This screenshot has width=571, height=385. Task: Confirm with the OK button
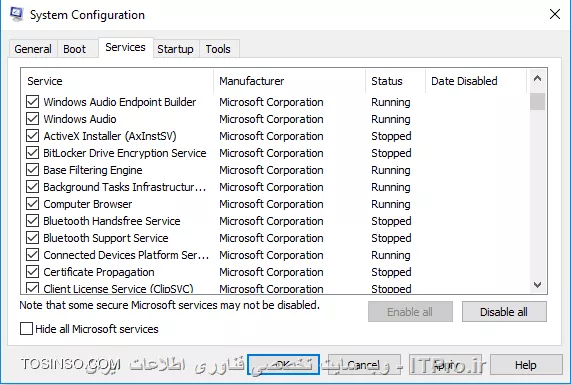pos(284,365)
